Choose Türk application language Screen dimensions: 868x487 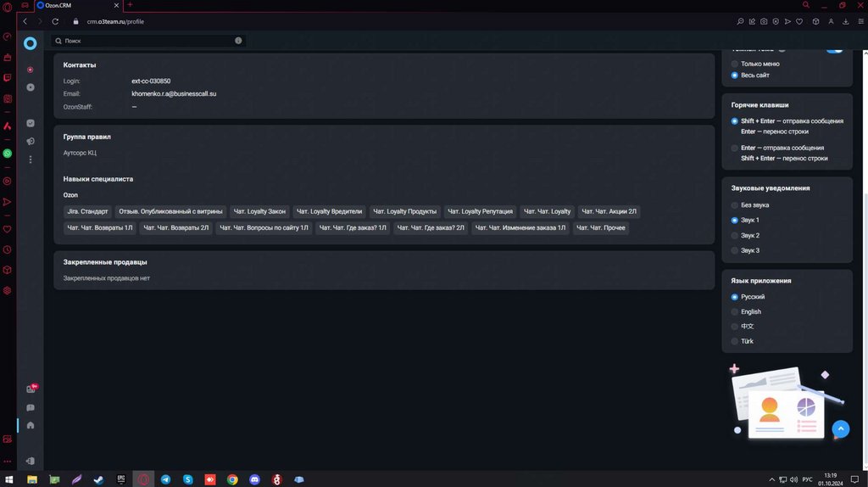point(743,341)
